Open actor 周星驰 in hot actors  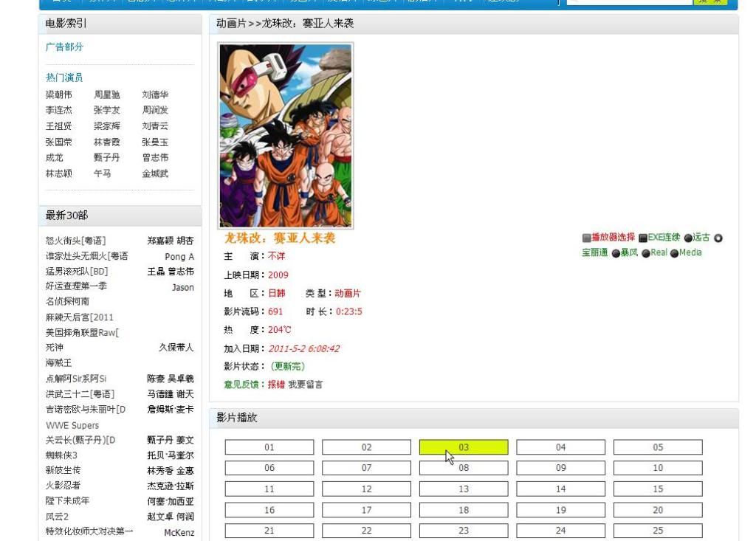[x=106, y=94]
